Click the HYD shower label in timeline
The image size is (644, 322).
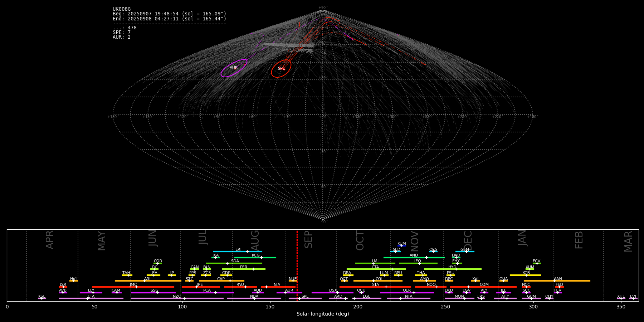pyautogui.click(x=453, y=267)
